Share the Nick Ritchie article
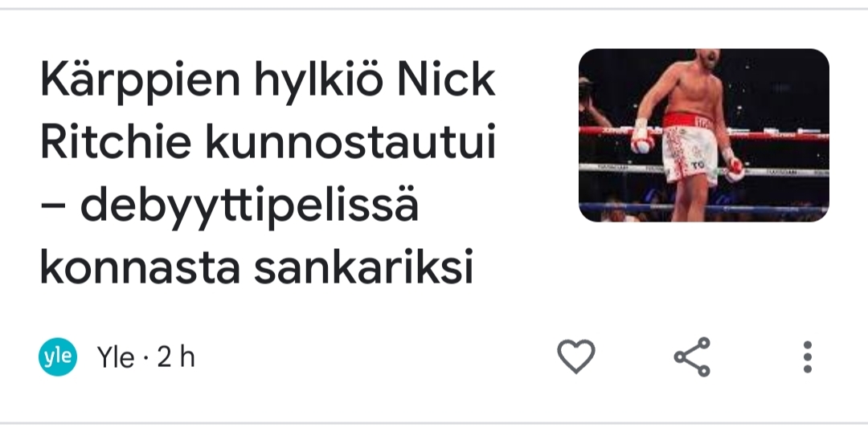868x436 pixels. (x=692, y=357)
